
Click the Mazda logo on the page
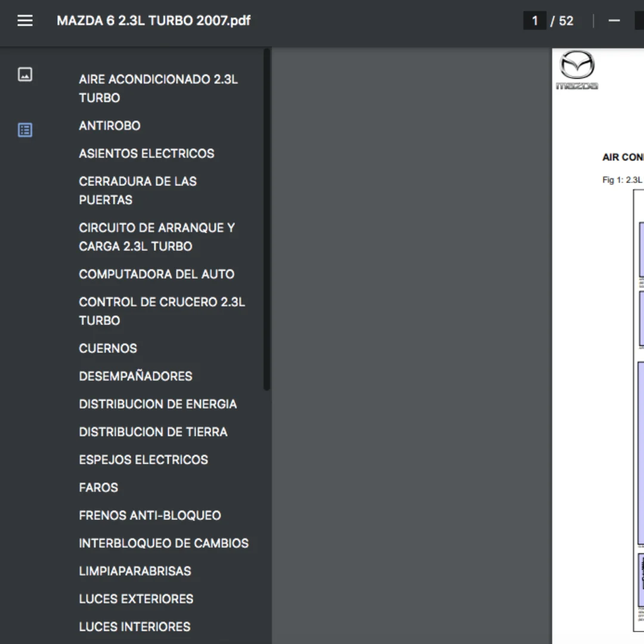point(577,69)
